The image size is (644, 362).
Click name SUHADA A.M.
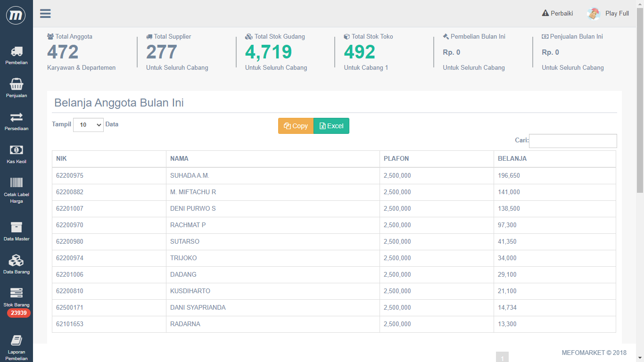(x=190, y=175)
